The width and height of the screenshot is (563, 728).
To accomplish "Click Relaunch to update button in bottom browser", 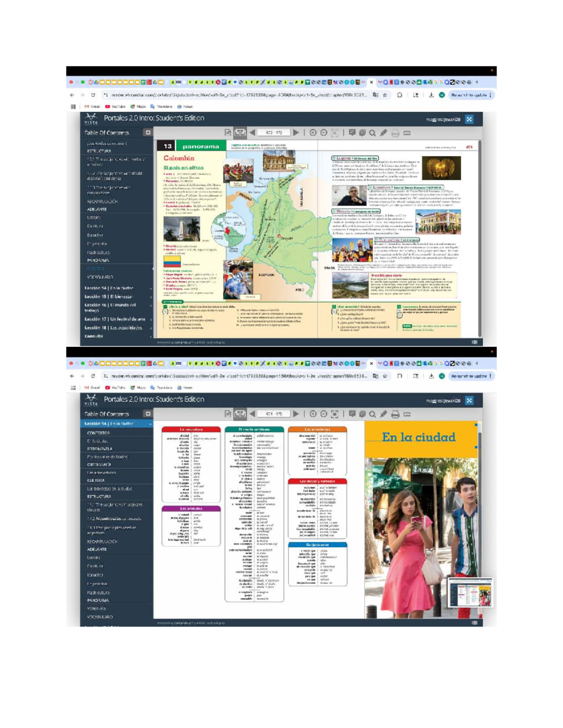I will tap(471, 376).
